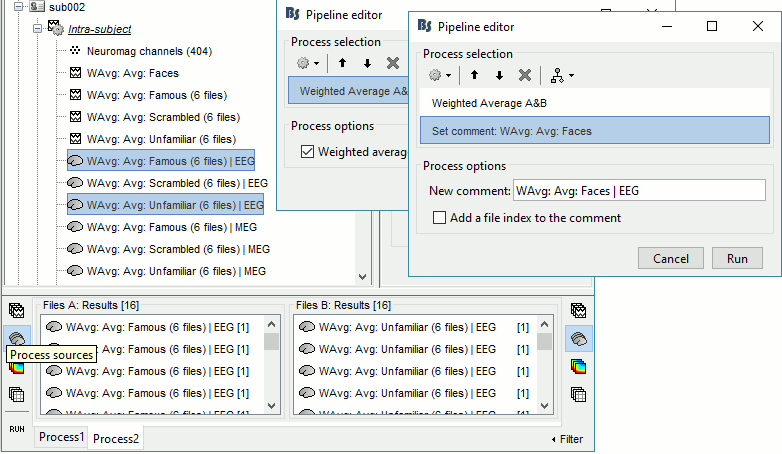Click the Process recordings icon on left
The width and height of the screenshot is (782, 454).
click(16, 311)
